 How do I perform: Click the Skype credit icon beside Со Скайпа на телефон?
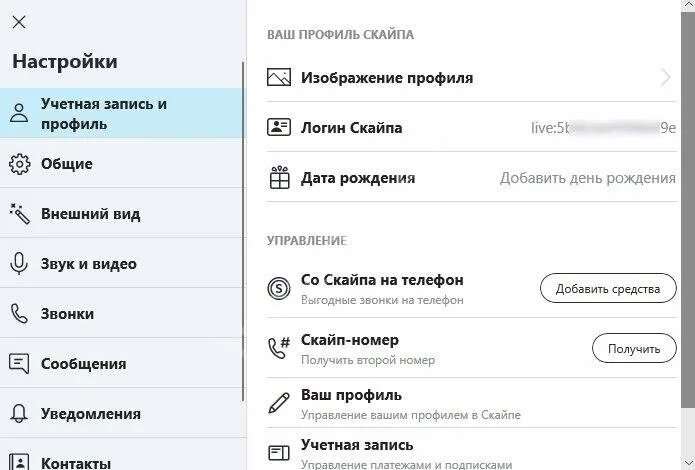click(279, 289)
